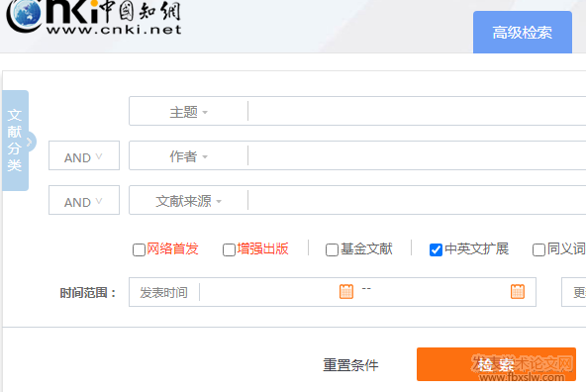
Task: Open the 作者 field dropdown
Action: (x=188, y=156)
